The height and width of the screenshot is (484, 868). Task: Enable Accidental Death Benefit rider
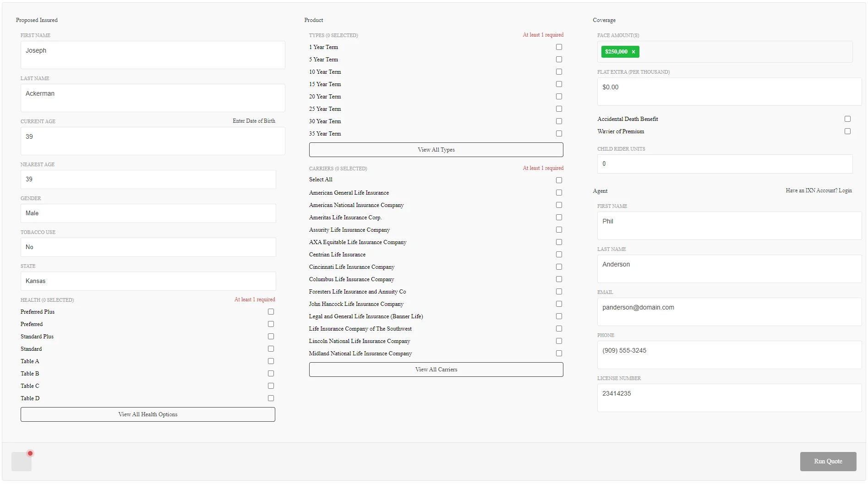tap(847, 119)
